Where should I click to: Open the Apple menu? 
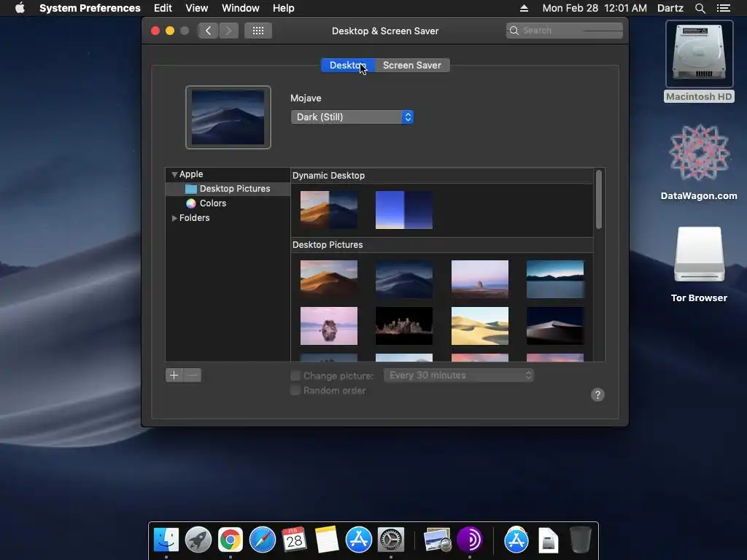20,8
